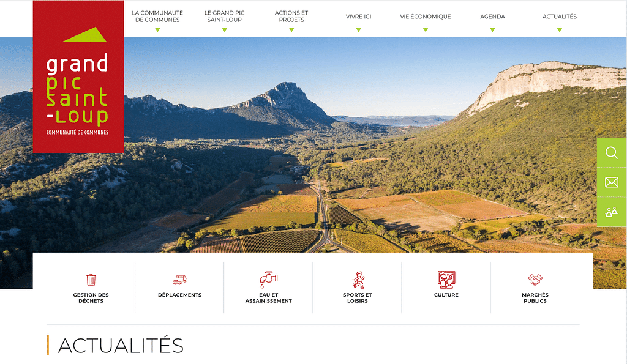This screenshot has width=627, height=364.
Task: Click the envelope contact icon on the right sidebar
Action: [x=612, y=182]
